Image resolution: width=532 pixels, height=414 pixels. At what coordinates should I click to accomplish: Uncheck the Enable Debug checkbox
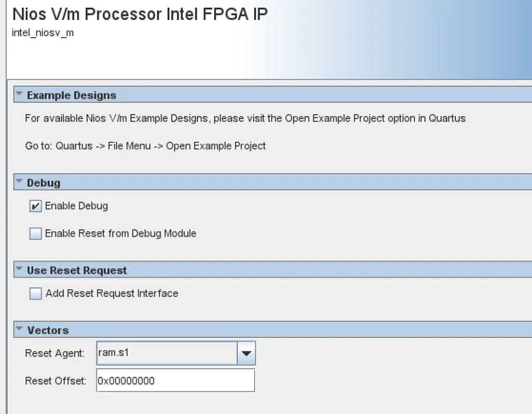pos(36,206)
